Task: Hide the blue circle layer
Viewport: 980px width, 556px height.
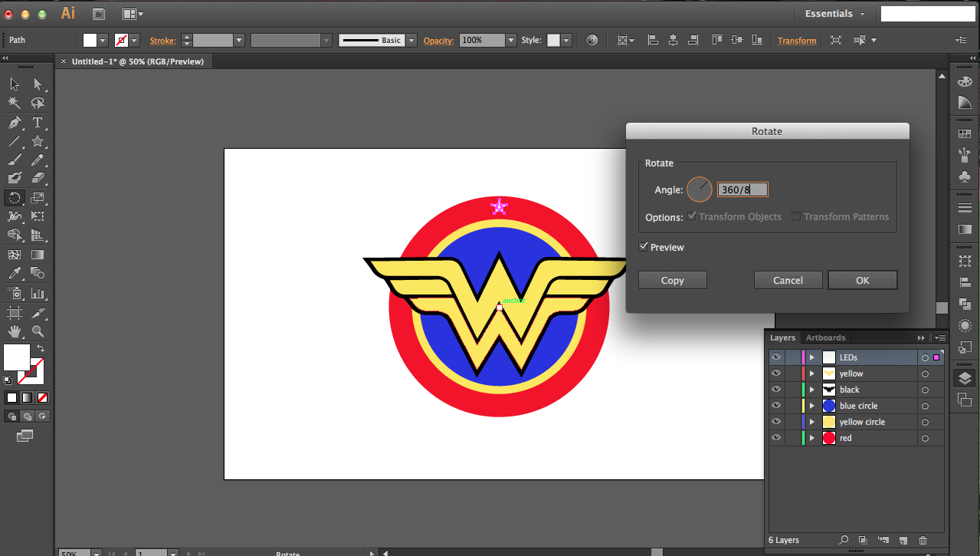Action: pyautogui.click(x=776, y=406)
